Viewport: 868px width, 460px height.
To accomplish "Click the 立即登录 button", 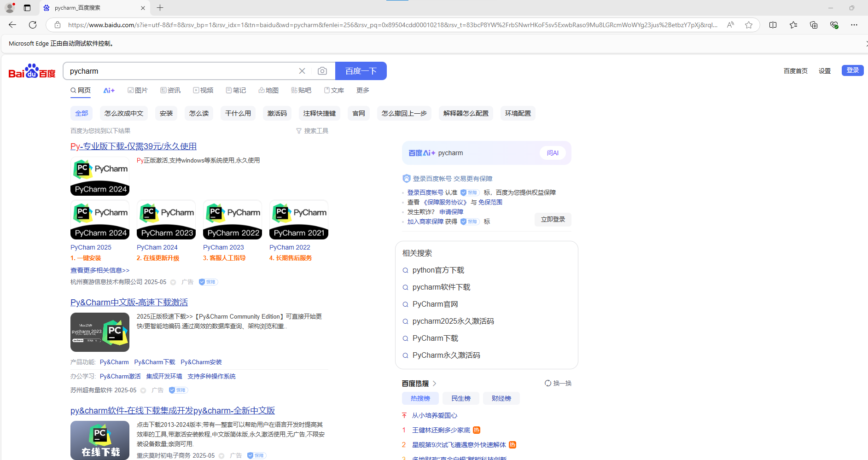I will point(553,220).
